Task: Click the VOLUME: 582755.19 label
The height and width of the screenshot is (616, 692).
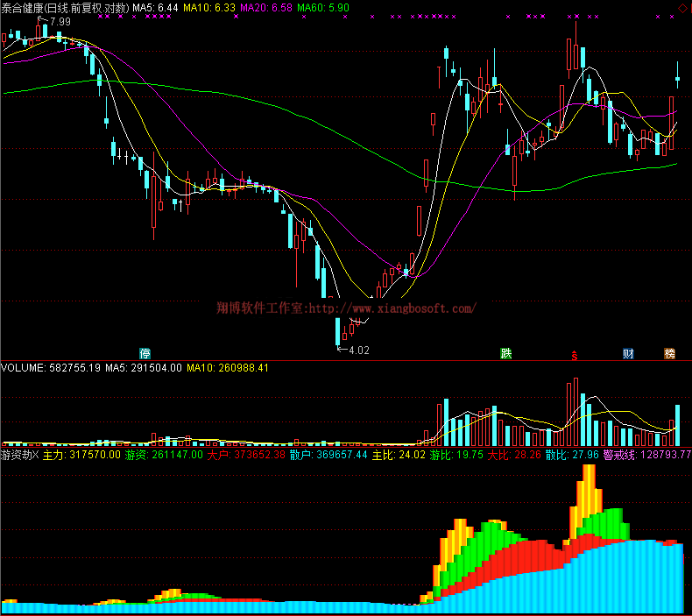Action: click(51, 367)
